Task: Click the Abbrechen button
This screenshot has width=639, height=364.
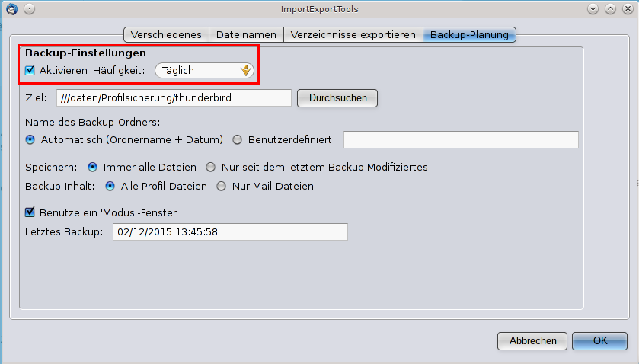Action: click(532, 340)
